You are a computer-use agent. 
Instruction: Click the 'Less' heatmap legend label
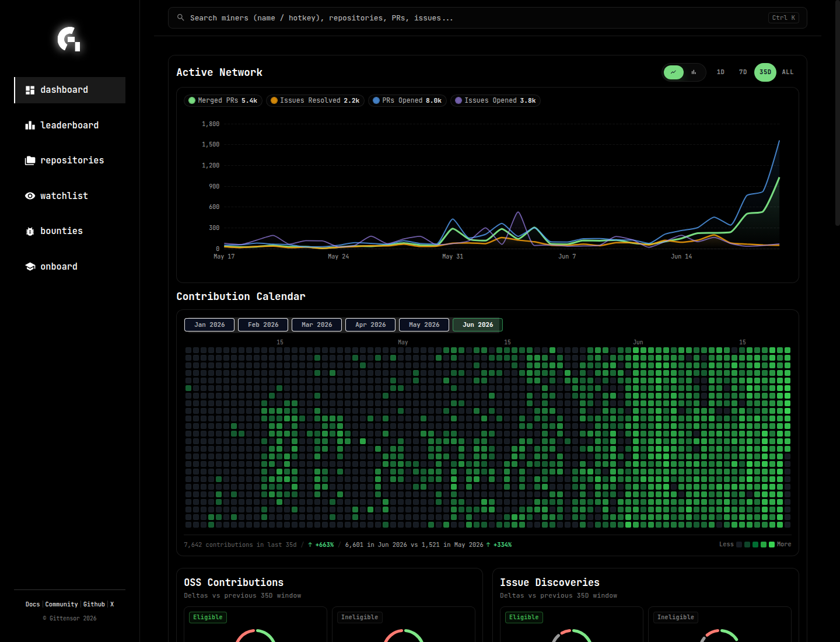tap(726, 544)
